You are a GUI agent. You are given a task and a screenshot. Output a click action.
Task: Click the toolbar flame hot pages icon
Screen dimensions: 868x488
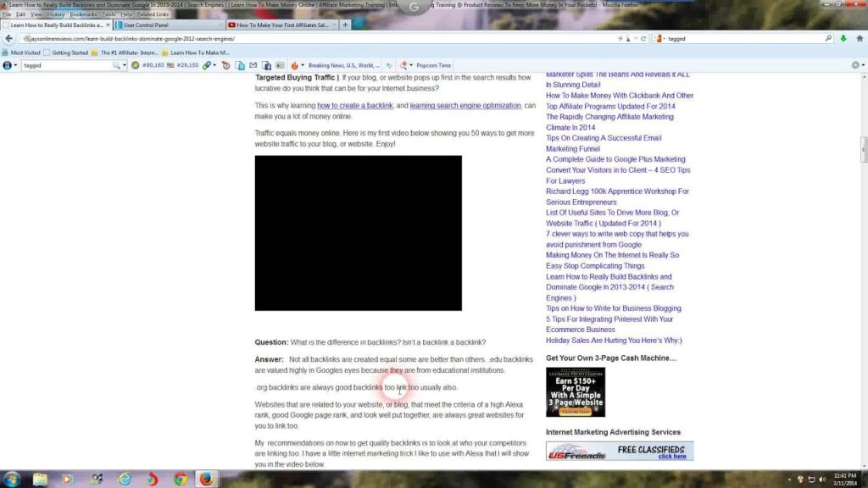[x=294, y=65]
